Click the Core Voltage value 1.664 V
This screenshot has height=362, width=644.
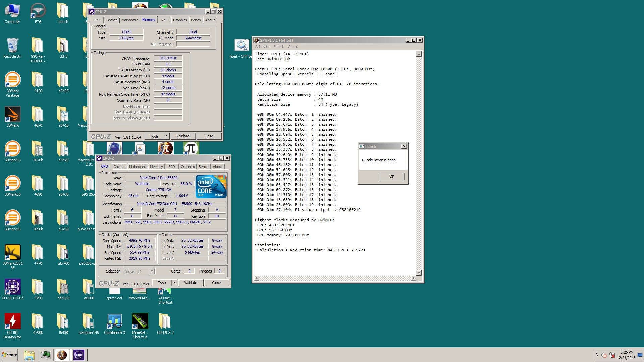point(182,196)
